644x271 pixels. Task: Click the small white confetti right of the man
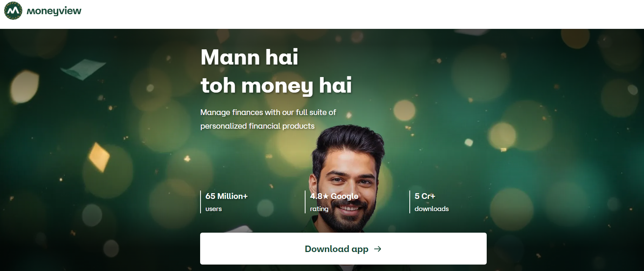pyautogui.click(x=469, y=143)
